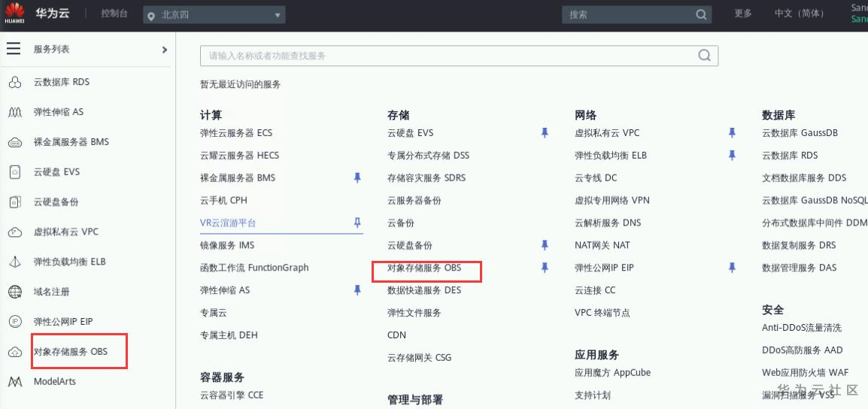
Task: Open 云容器引擎 CCE
Action: pos(232,395)
